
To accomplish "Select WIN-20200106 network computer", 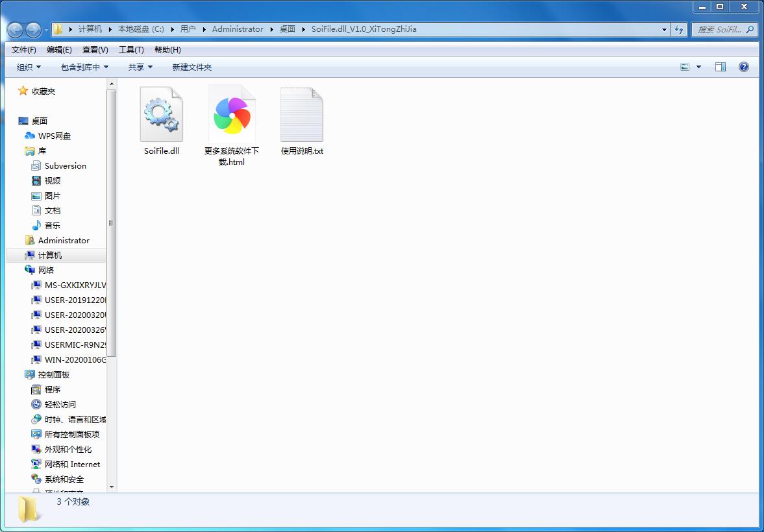I will click(75, 360).
